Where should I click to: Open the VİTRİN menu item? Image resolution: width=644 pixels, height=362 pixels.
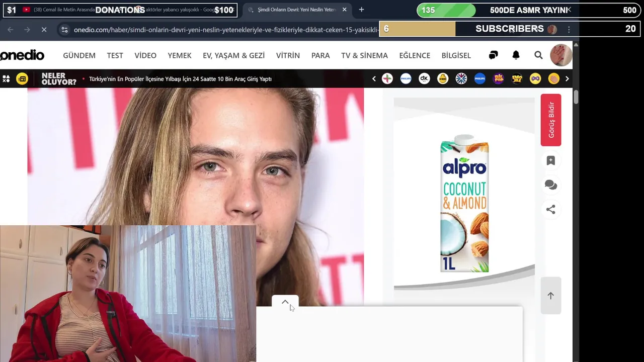288,55
